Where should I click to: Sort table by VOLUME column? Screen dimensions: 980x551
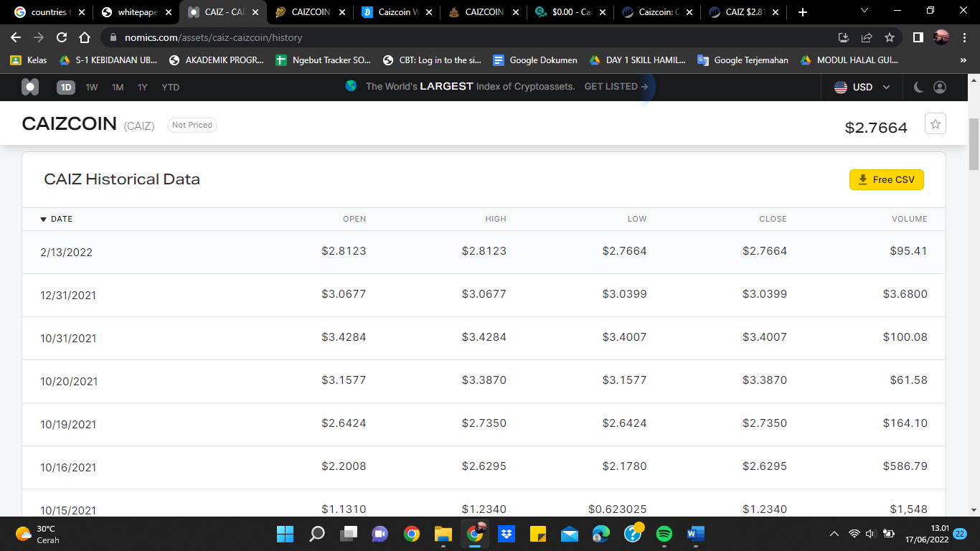[910, 219]
